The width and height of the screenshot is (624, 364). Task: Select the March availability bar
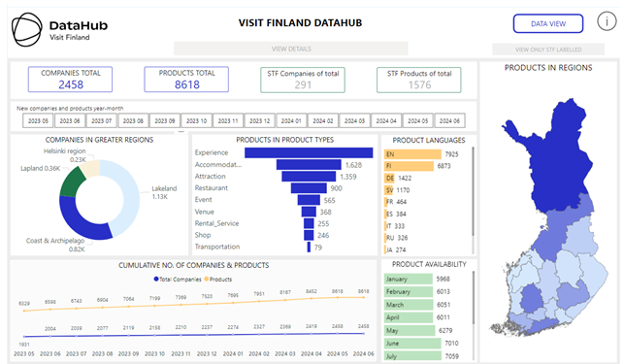409,305
